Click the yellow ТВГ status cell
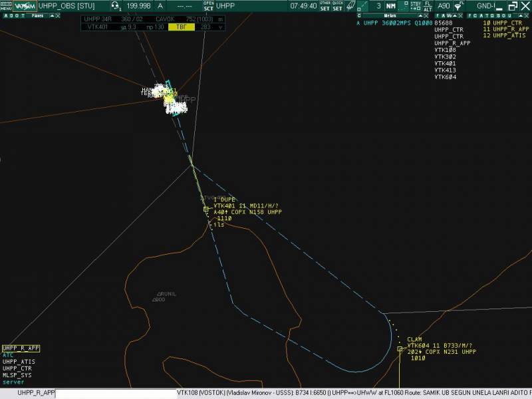 (x=181, y=27)
